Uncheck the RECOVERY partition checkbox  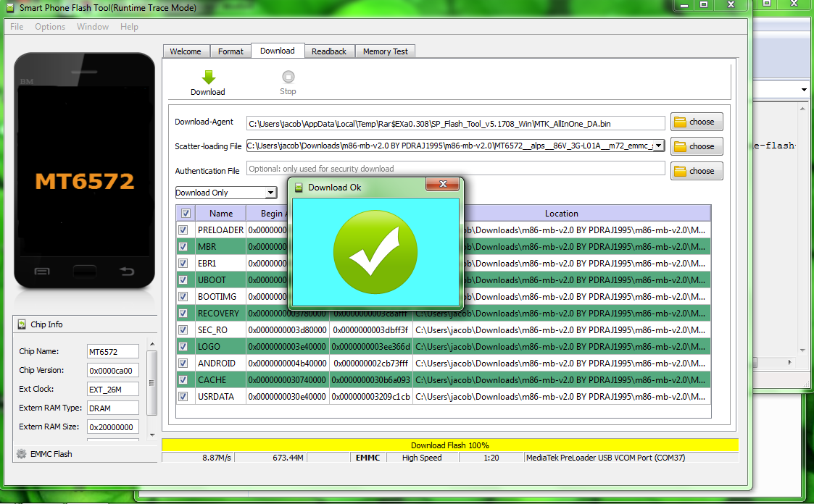(183, 313)
